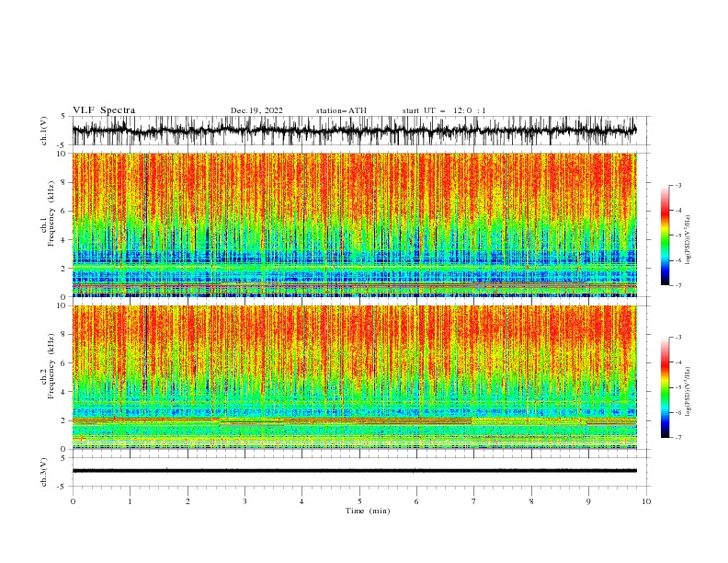
Task: Click time axis tick label "8"
Action: [531, 501]
